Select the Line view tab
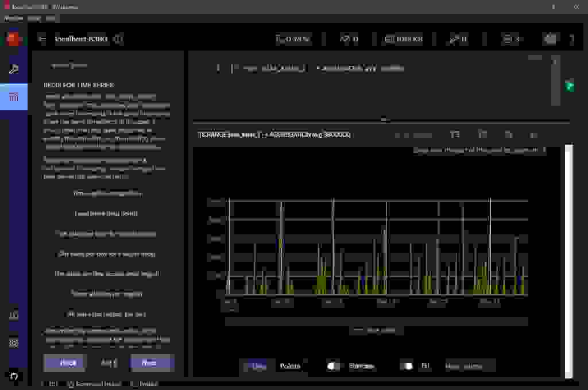The image size is (588, 390). click(x=256, y=365)
